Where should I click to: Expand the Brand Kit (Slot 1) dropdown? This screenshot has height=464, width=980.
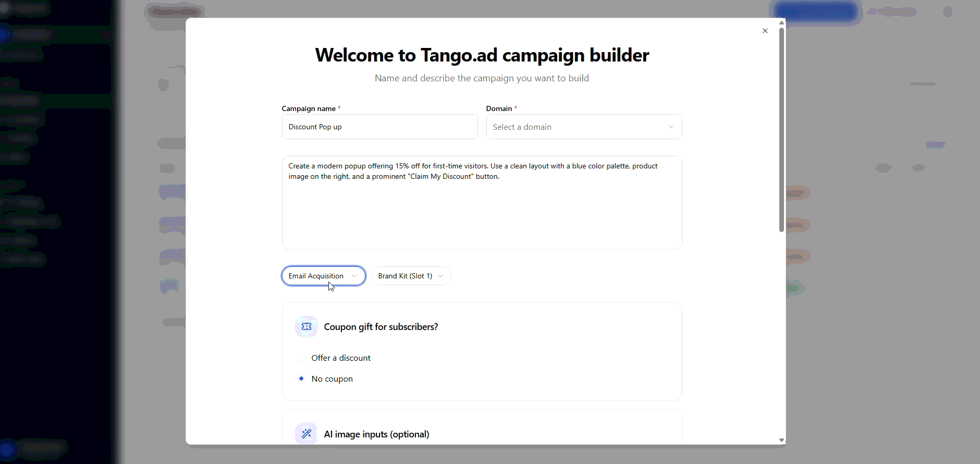[411, 276]
